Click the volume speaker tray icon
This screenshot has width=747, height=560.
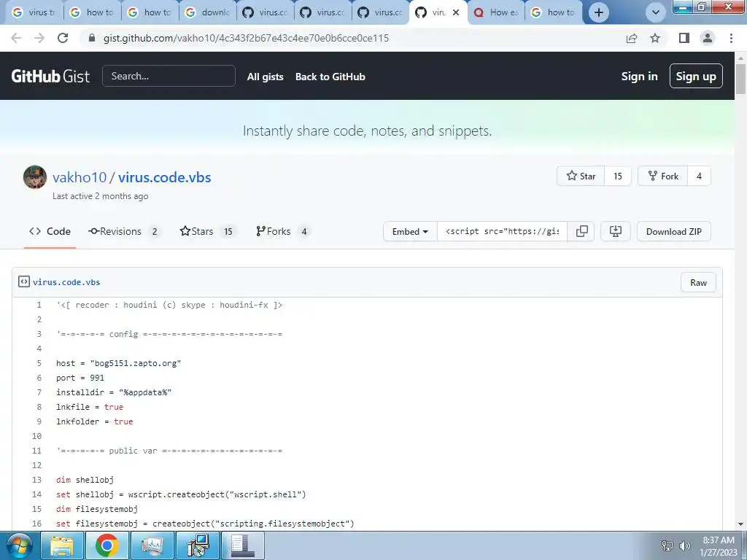coord(684,546)
